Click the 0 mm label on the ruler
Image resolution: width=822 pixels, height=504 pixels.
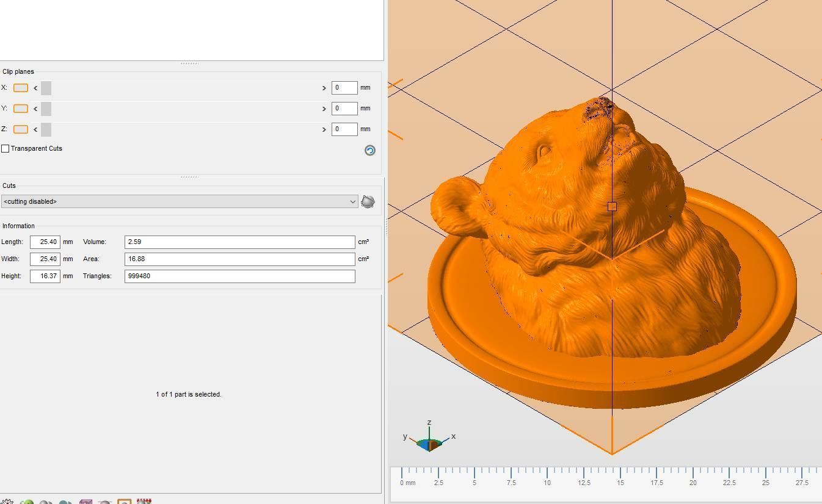click(x=408, y=483)
